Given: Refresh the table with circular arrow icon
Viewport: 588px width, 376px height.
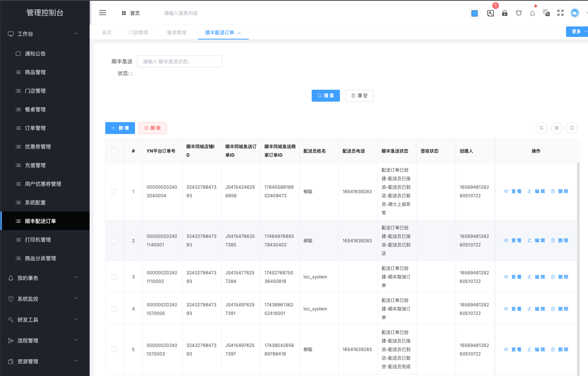Looking at the screenshot, I should [542, 128].
